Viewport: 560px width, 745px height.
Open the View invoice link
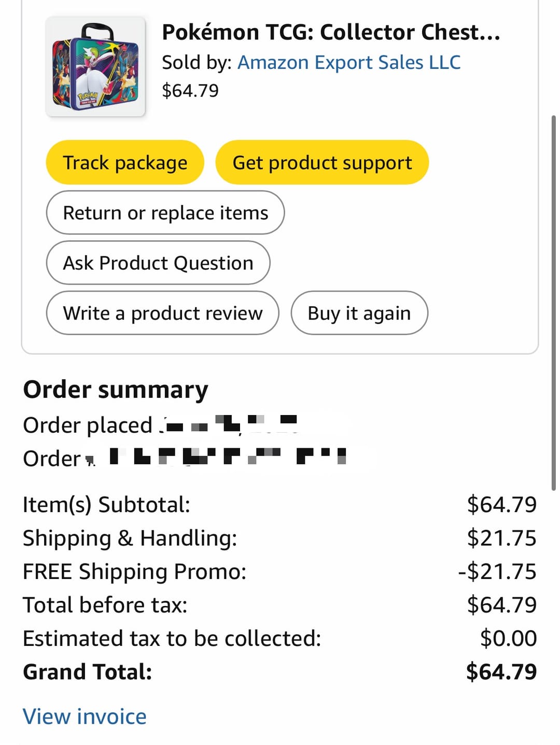[85, 716]
